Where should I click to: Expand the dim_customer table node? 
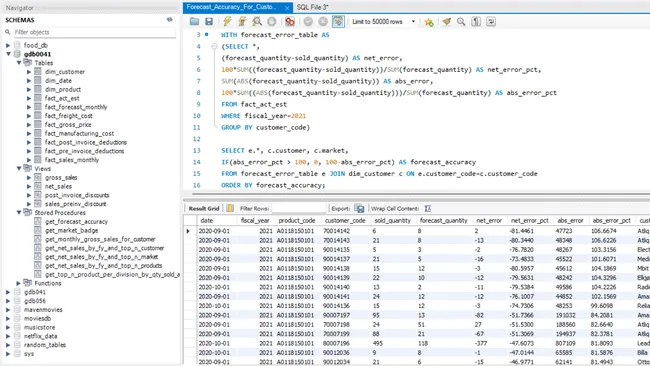coord(29,72)
